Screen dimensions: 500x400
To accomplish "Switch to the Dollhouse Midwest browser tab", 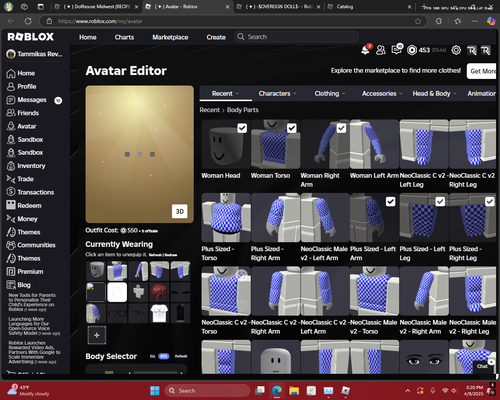I will (x=97, y=7).
